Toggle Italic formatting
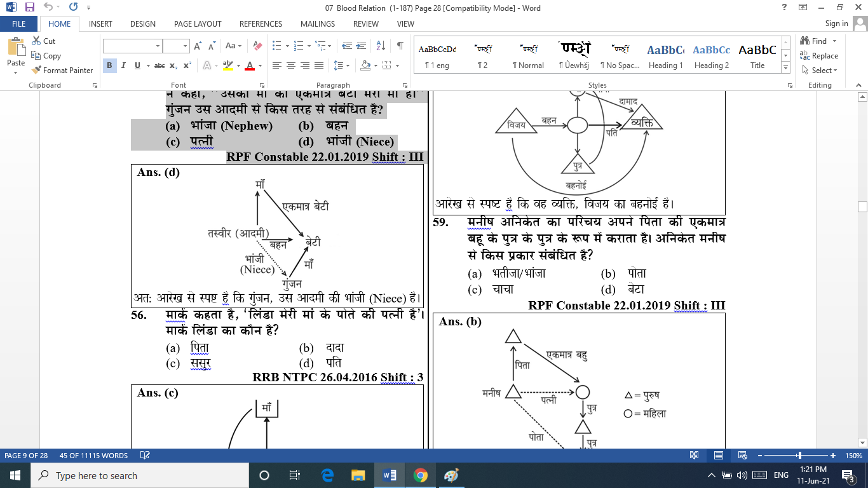 (x=123, y=65)
